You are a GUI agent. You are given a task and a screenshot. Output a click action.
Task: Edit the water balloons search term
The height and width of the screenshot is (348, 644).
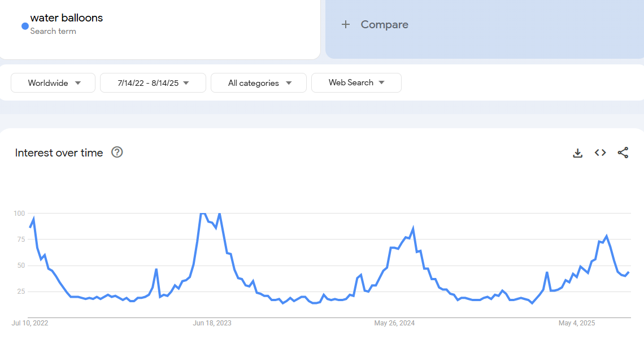[67, 18]
